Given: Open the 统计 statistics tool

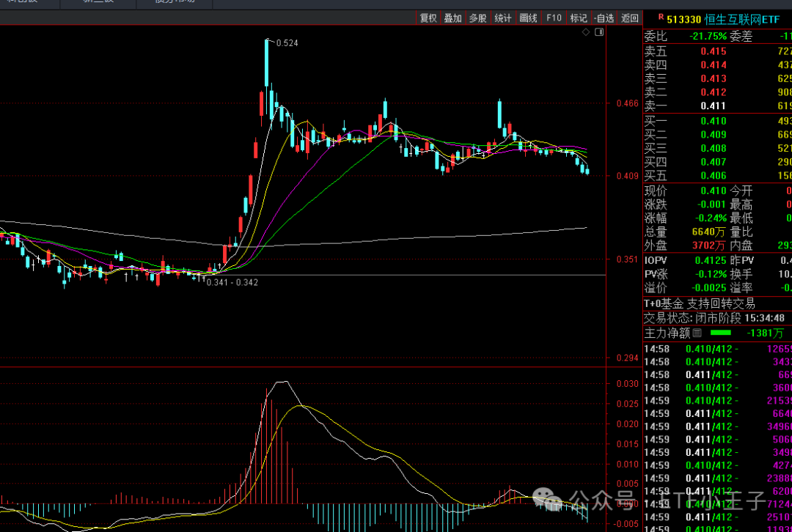Looking at the screenshot, I should point(503,18).
